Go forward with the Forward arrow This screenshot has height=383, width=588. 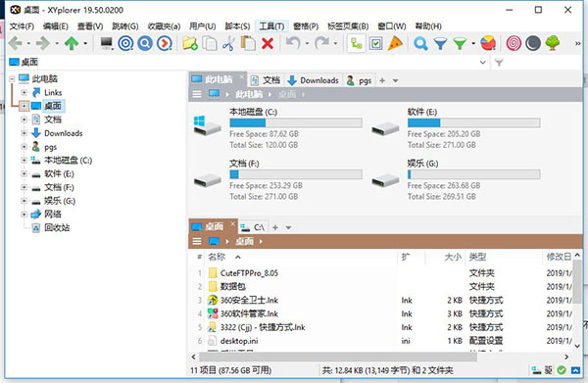(43, 43)
